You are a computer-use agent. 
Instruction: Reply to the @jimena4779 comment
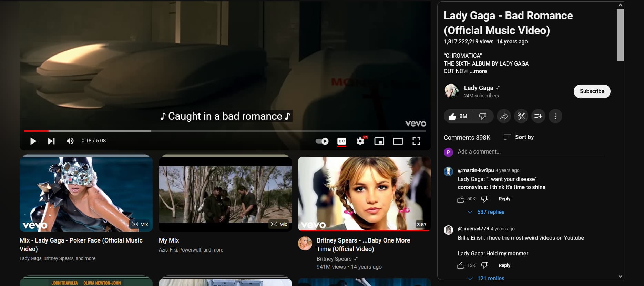point(504,266)
